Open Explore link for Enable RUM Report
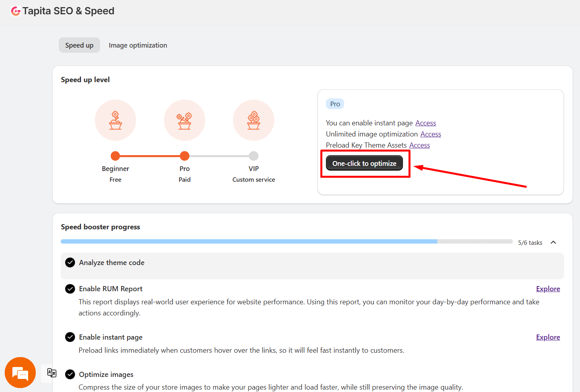Viewport: 580px width, 392px height. pos(548,289)
